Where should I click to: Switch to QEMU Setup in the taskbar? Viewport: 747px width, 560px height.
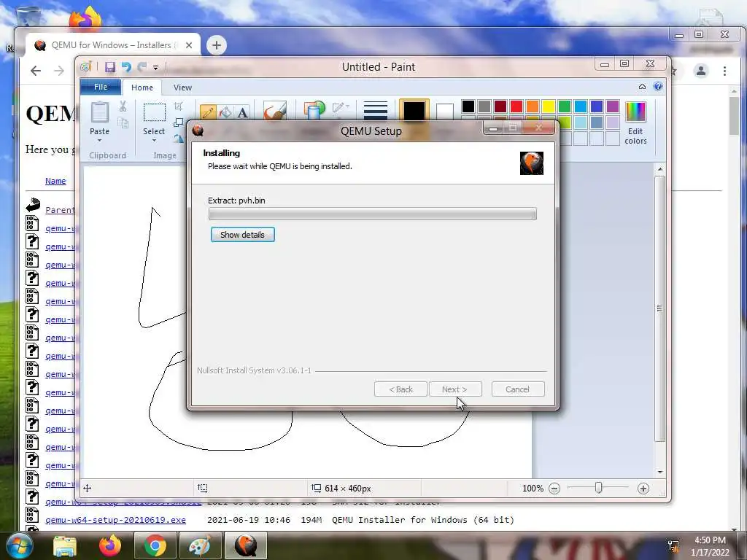[x=245, y=545]
